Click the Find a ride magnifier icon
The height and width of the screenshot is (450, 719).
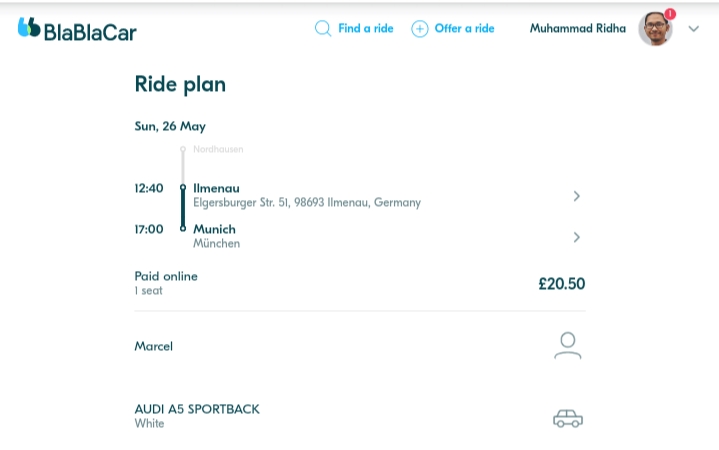pos(322,28)
